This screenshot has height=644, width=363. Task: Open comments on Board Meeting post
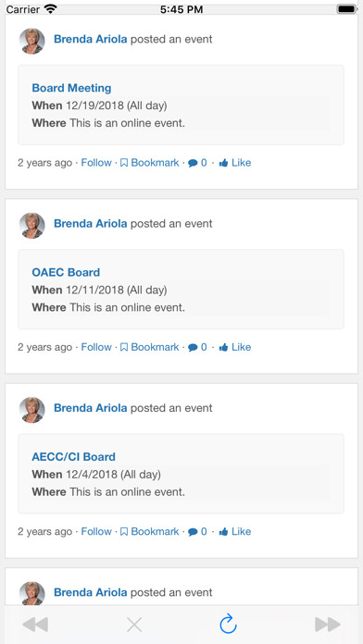[197, 163]
